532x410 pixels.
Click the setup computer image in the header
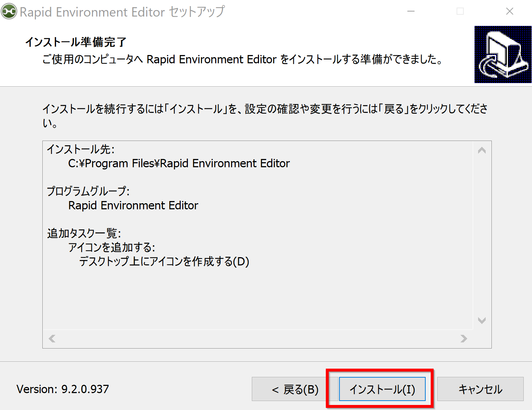click(503, 54)
